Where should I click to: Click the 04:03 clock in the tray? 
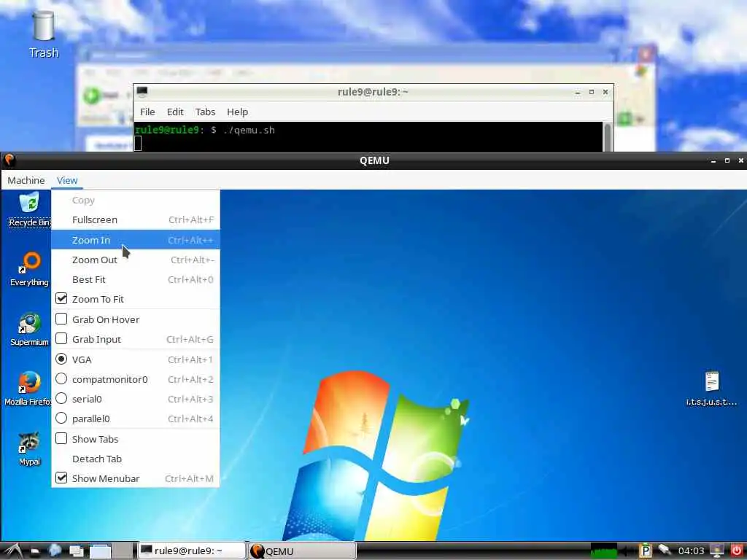point(691,551)
